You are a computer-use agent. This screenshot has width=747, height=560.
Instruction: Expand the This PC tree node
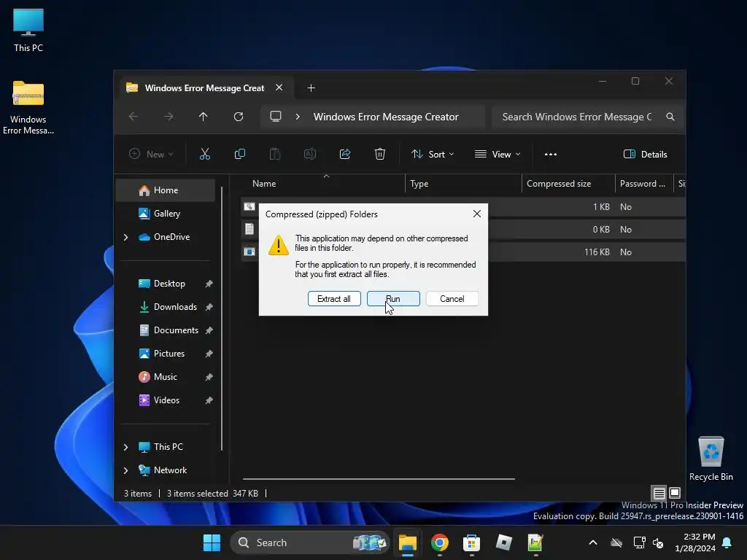[x=125, y=447]
